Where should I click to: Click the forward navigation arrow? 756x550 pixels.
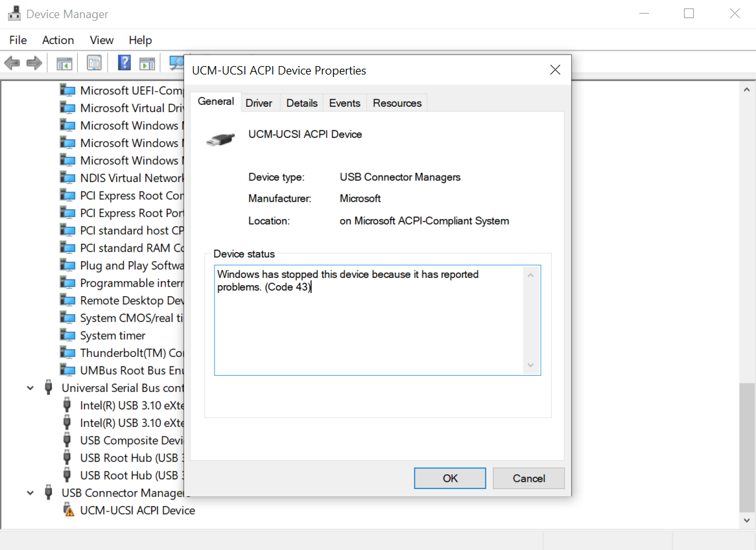coord(33,62)
